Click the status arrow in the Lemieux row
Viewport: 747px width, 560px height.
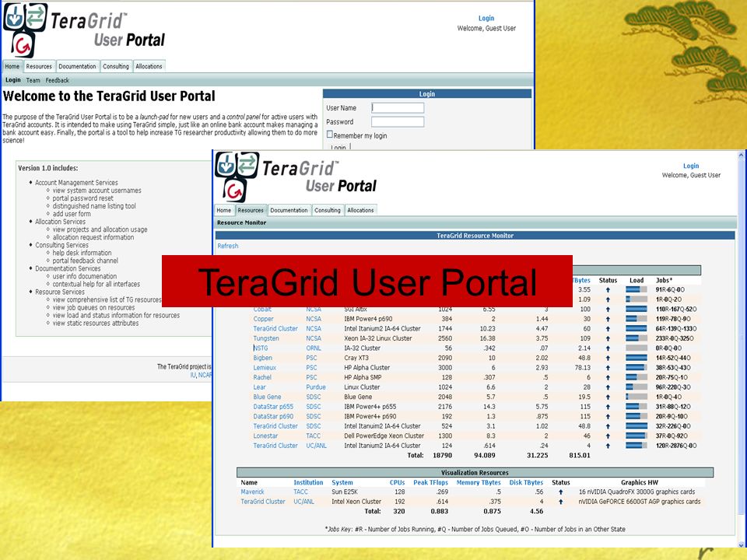coord(608,368)
